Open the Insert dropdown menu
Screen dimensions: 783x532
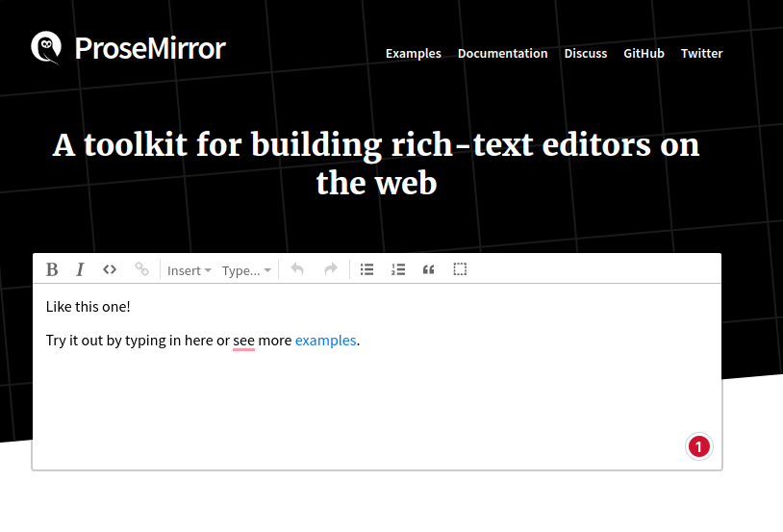[x=189, y=270]
